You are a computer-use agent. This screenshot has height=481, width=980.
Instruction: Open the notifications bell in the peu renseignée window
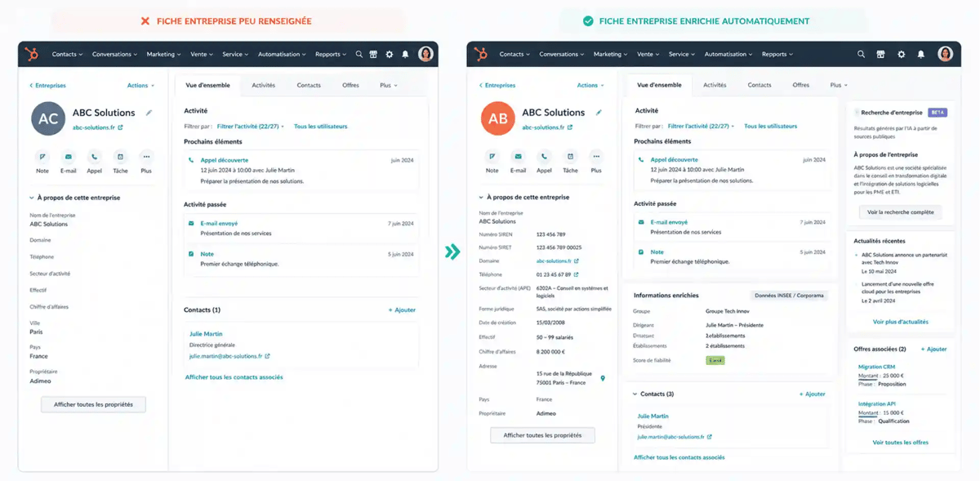pos(405,55)
